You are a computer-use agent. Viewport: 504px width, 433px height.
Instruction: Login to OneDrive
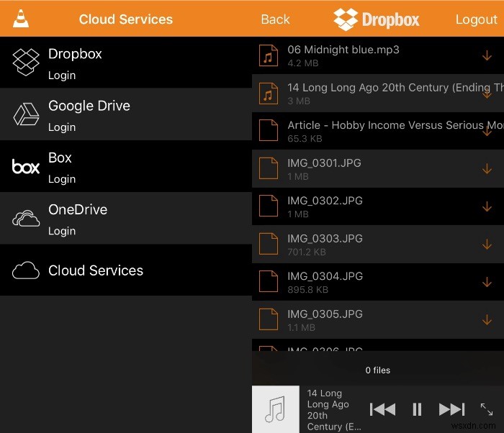click(x=62, y=231)
